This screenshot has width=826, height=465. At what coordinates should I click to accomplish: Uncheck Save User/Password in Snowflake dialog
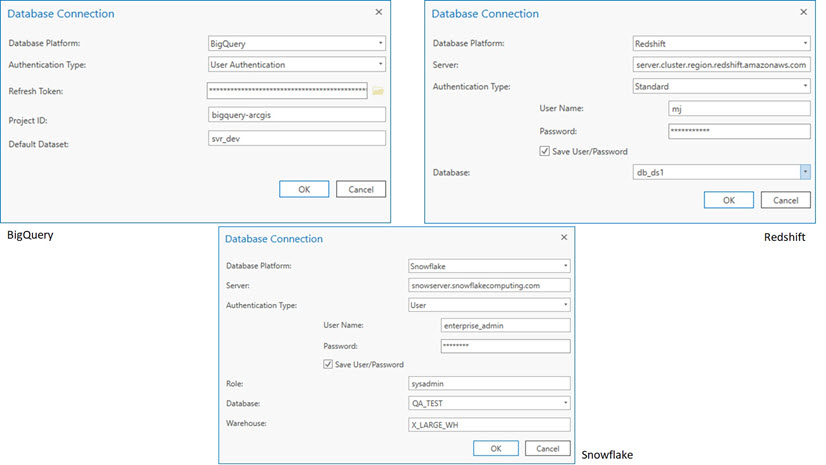pos(328,364)
